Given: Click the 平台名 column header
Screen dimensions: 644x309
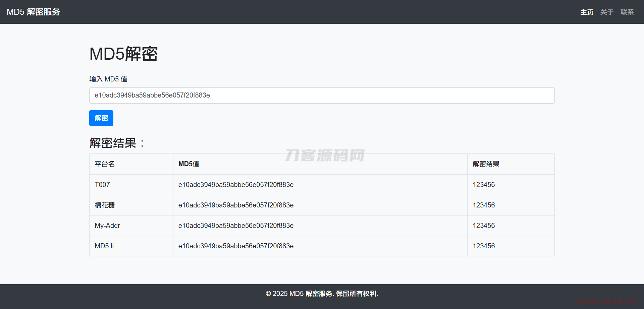Looking at the screenshot, I should tap(104, 164).
